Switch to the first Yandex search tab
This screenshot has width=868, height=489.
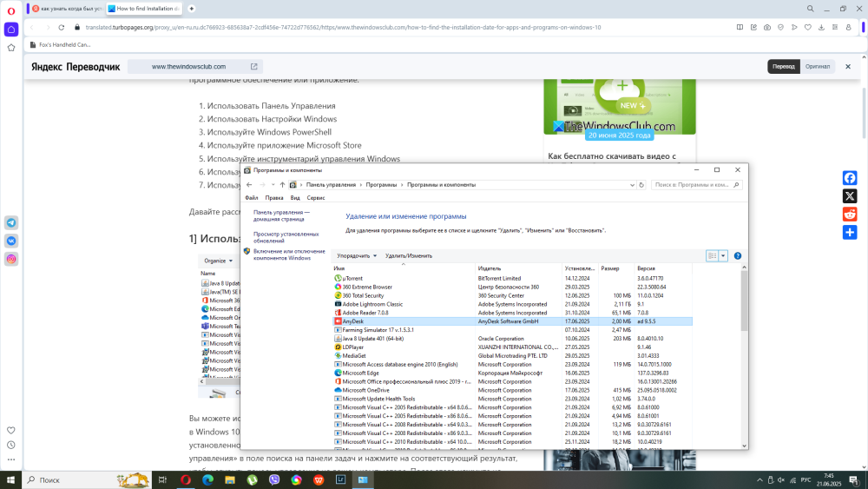pyautogui.click(x=66, y=9)
